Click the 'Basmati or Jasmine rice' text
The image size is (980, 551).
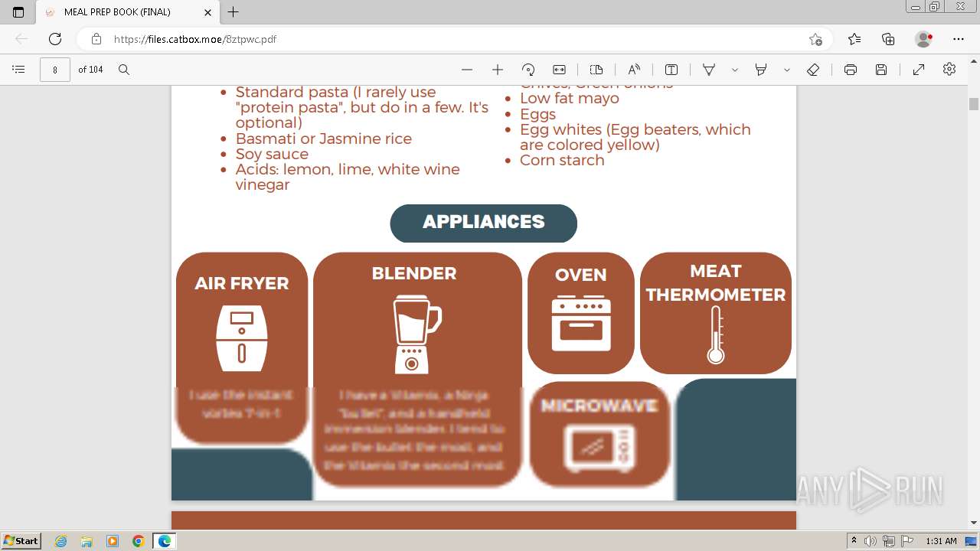[x=324, y=139]
